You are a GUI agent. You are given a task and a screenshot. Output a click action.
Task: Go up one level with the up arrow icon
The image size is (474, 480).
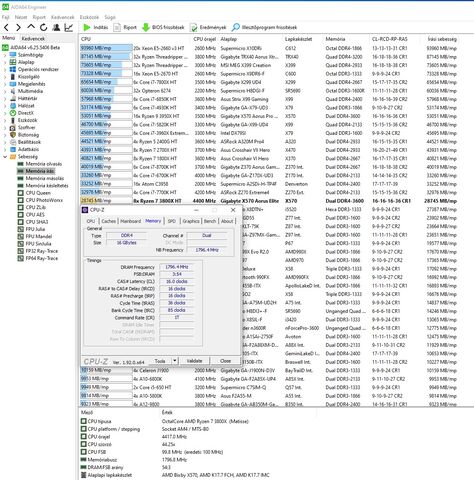click(31, 27)
